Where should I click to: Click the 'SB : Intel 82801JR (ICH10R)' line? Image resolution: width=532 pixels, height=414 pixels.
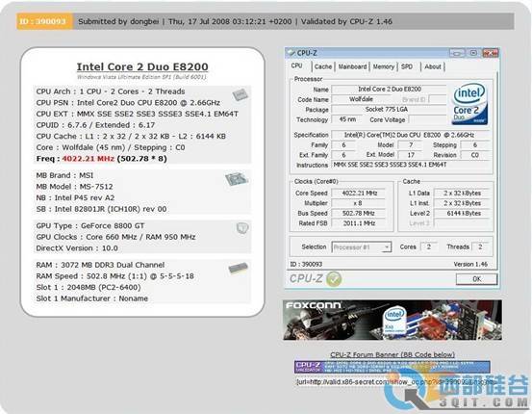[101, 209]
